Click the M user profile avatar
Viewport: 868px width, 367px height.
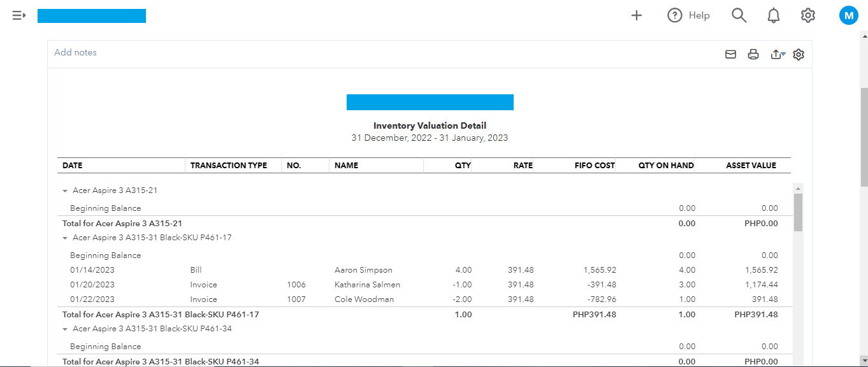coord(848,15)
